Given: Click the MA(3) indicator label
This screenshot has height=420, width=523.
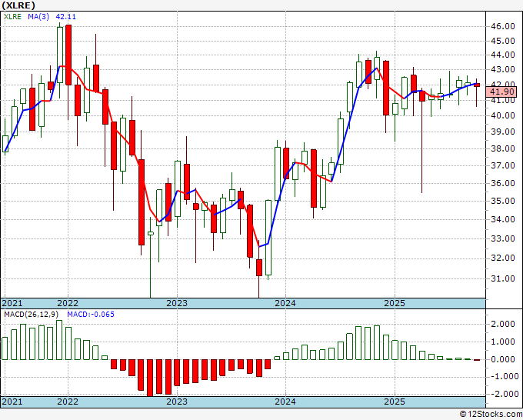Looking at the screenshot, I should tap(38, 17).
